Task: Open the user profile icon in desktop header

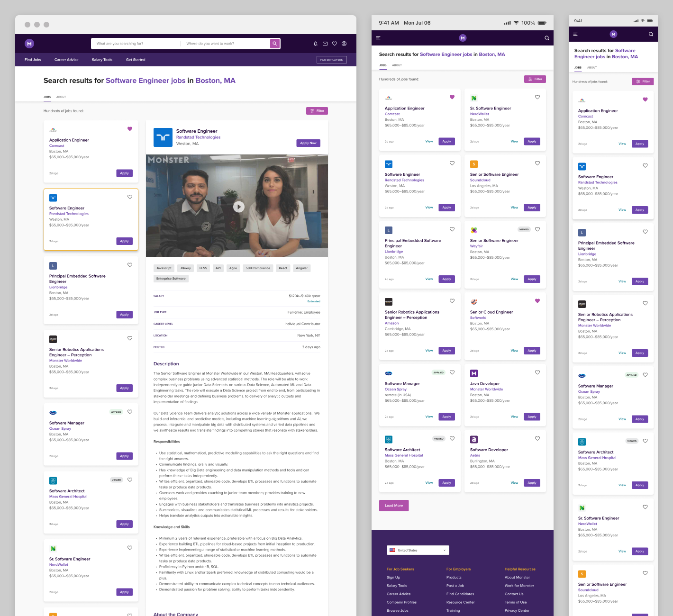Action: click(344, 44)
